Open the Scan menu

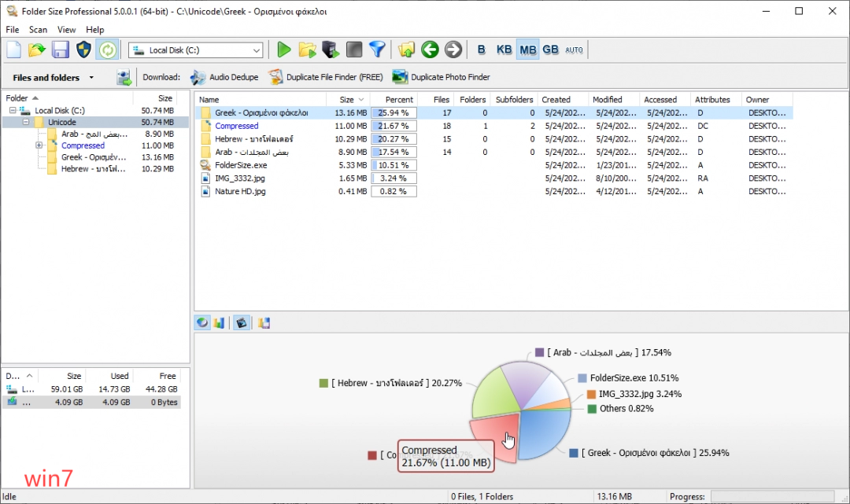38,29
